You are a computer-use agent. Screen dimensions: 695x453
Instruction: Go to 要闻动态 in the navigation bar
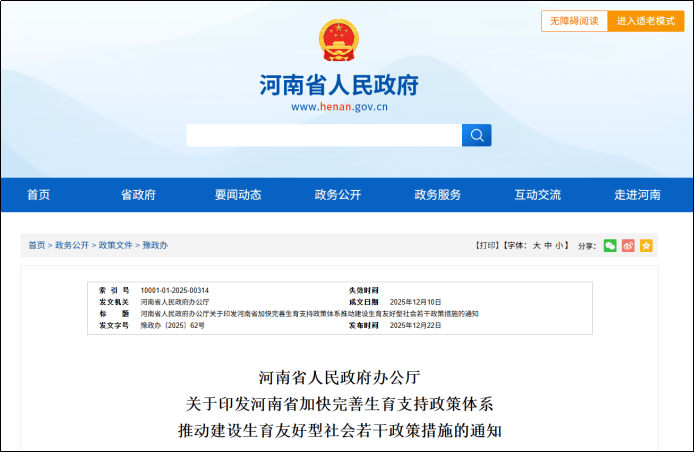[x=238, y=195]
